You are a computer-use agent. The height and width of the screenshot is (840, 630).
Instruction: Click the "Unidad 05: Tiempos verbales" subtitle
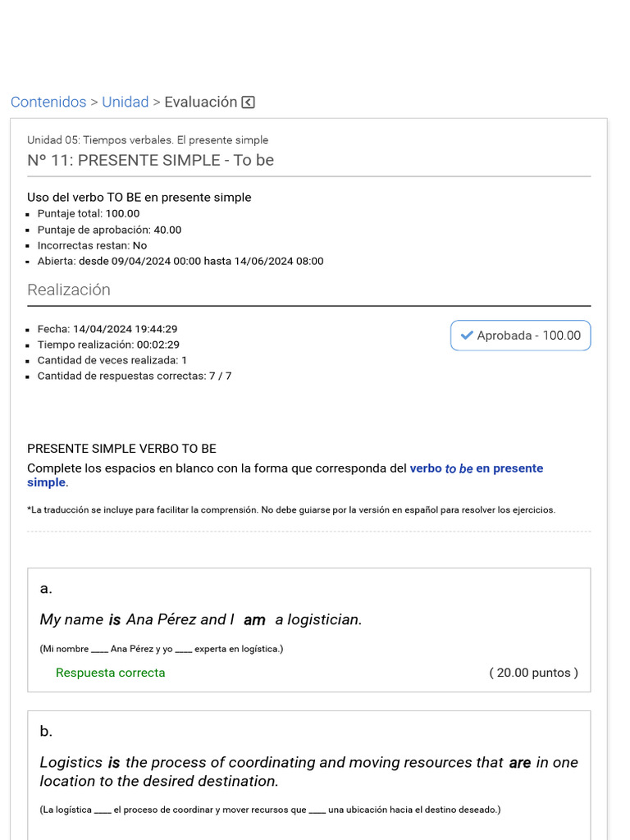coord(148,140)
